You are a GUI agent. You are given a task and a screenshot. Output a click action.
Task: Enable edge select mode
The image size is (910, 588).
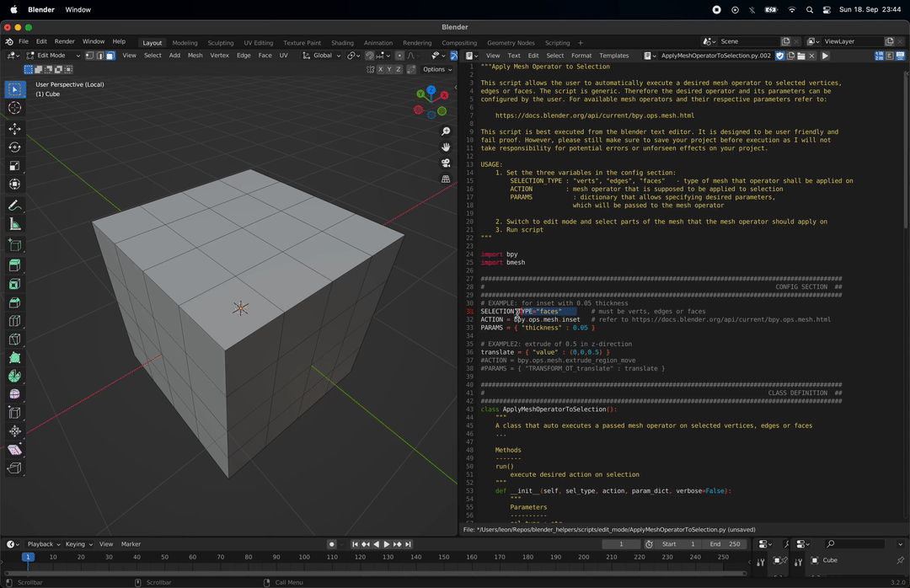(x=99, y=55)
